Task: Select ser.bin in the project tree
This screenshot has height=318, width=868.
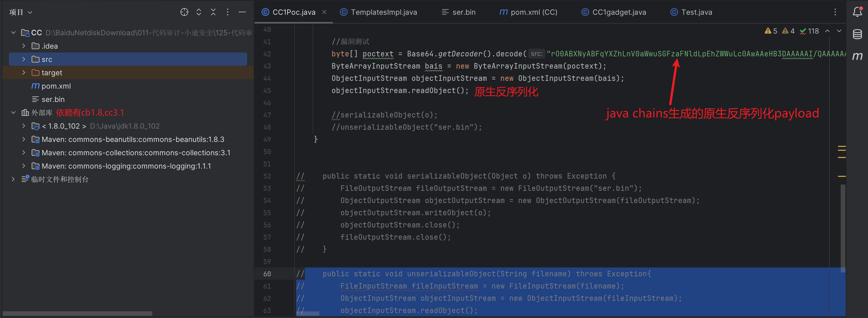Action: coord(53,99)
